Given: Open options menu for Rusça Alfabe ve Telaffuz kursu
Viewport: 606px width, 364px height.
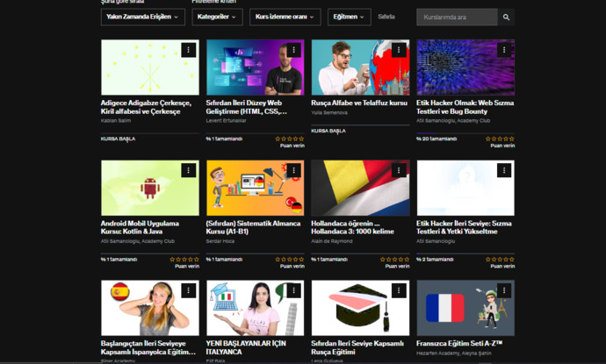Looking at the screenshot, I should (x=399, y=50).
